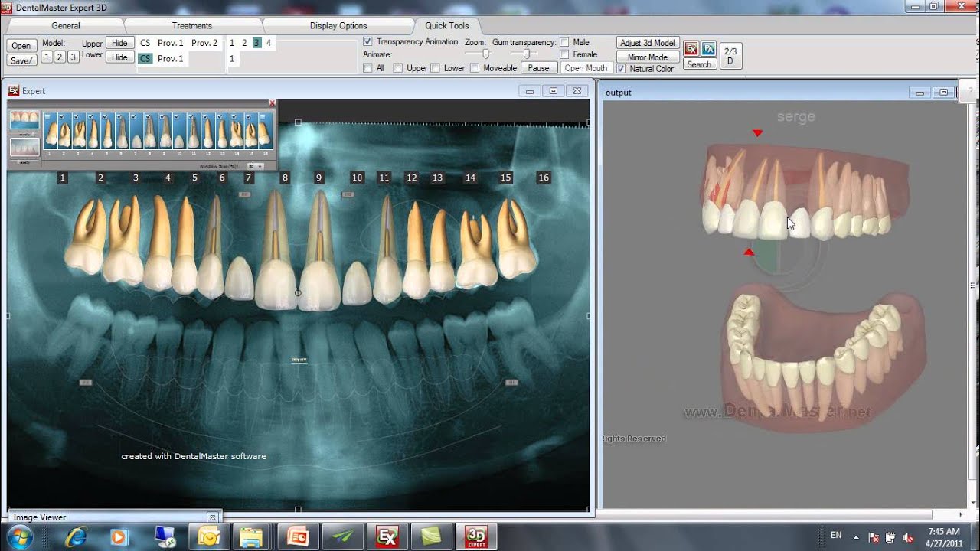Click the Adjust 3d Model button
Viewport: 980px width, 551px height.
coord(648,43)
